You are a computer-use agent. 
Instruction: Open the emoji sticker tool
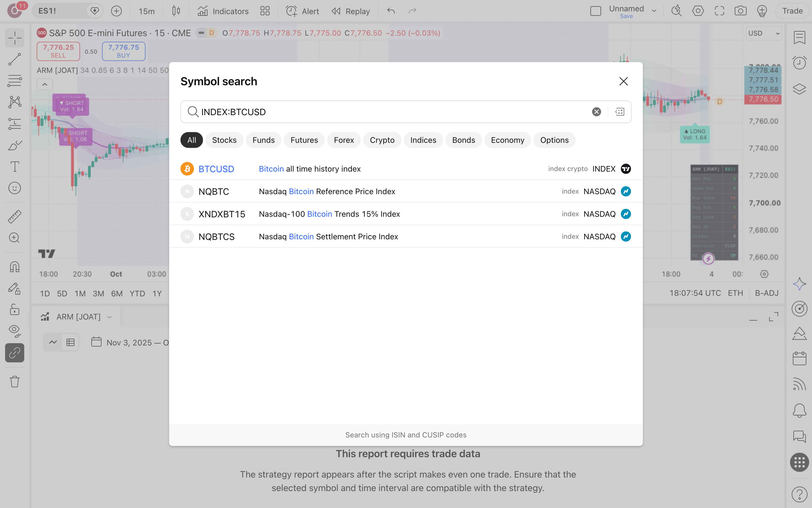click(x=15, y=188)
